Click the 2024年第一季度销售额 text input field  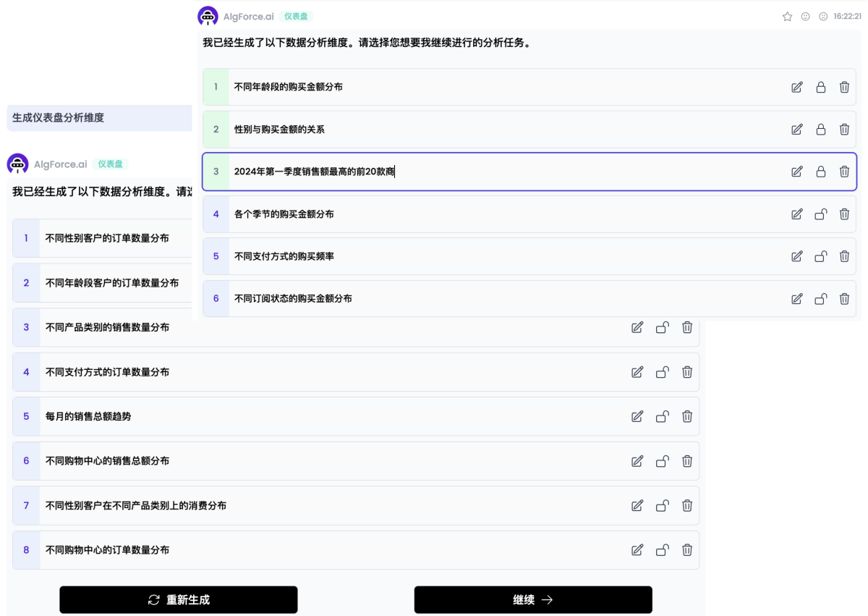(506, 172)
